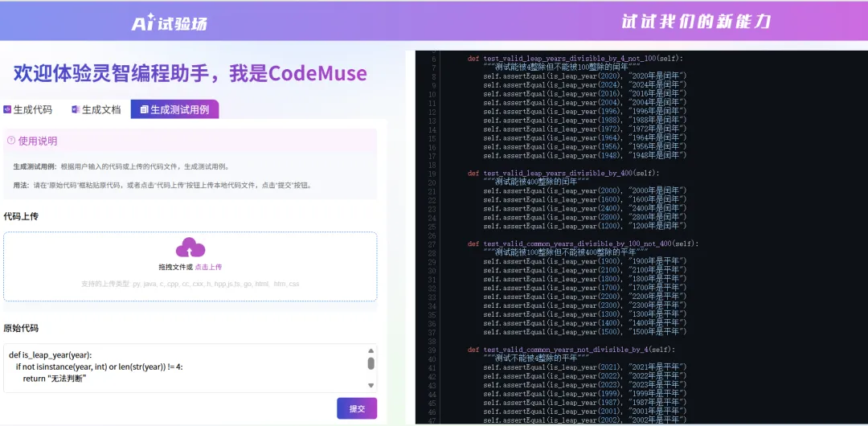Click inside the 原始代码 text area

pyautogui.click(x=190, y=368)
